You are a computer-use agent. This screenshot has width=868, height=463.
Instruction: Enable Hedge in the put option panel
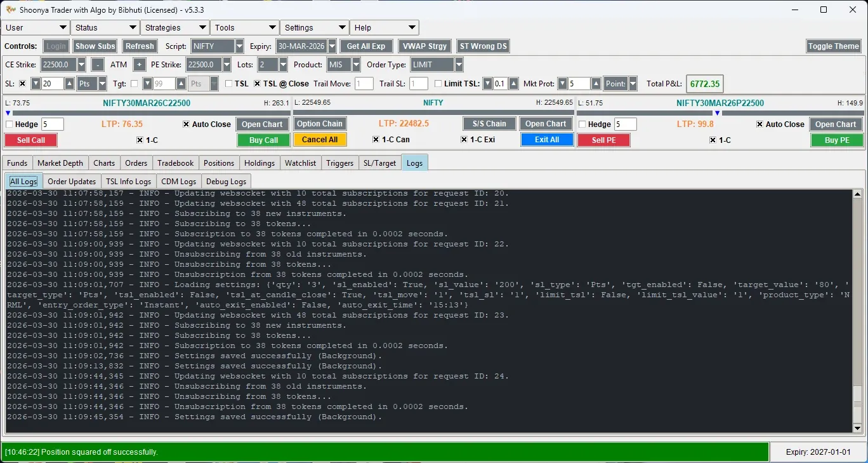tap(582, 124)
